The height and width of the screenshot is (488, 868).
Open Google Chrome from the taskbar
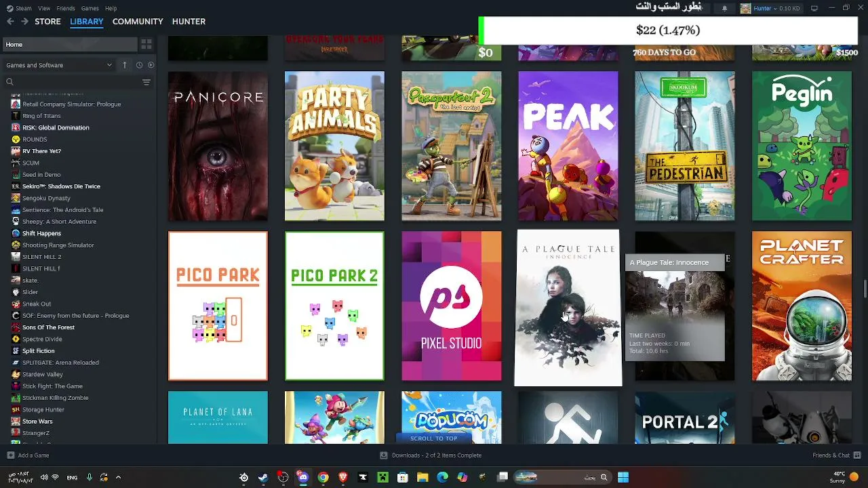[x=323, y=477]
